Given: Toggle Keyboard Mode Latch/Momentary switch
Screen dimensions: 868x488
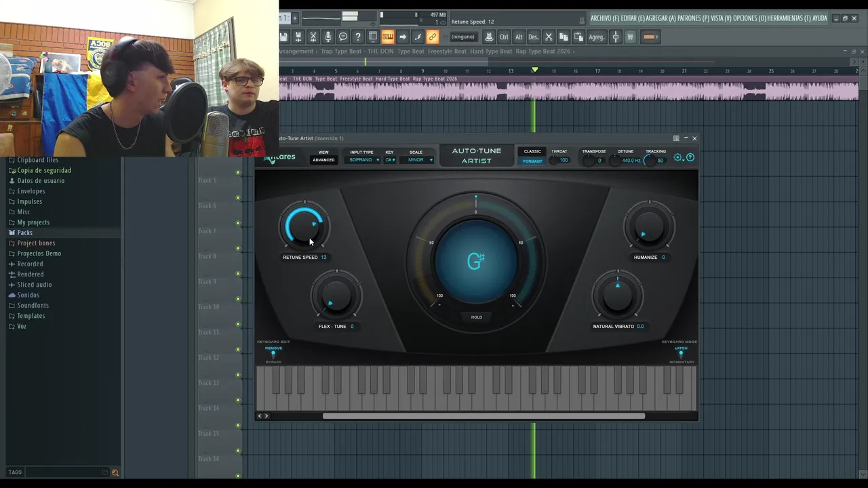Looking at the screenshot, I should click(x=681, y=354).
